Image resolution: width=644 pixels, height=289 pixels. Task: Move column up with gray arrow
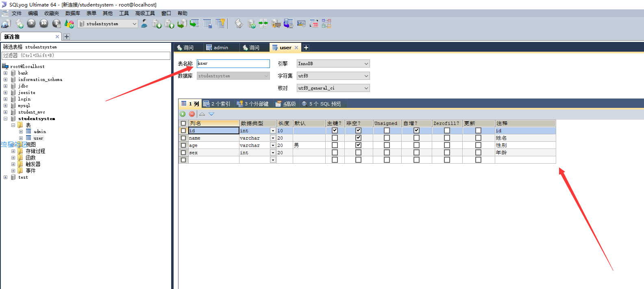[x=202, y=114]
